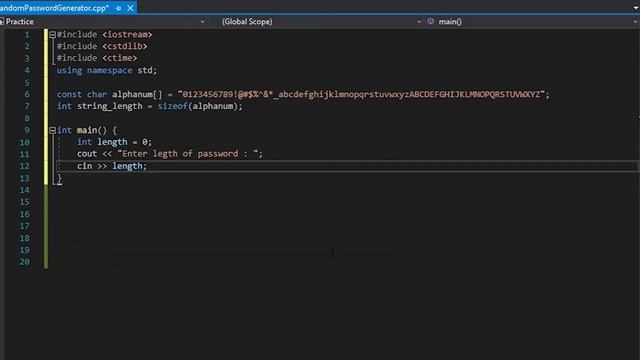The image size is (640, 360).
Task: Click line number 14 in margin
Action: [24, 190]
